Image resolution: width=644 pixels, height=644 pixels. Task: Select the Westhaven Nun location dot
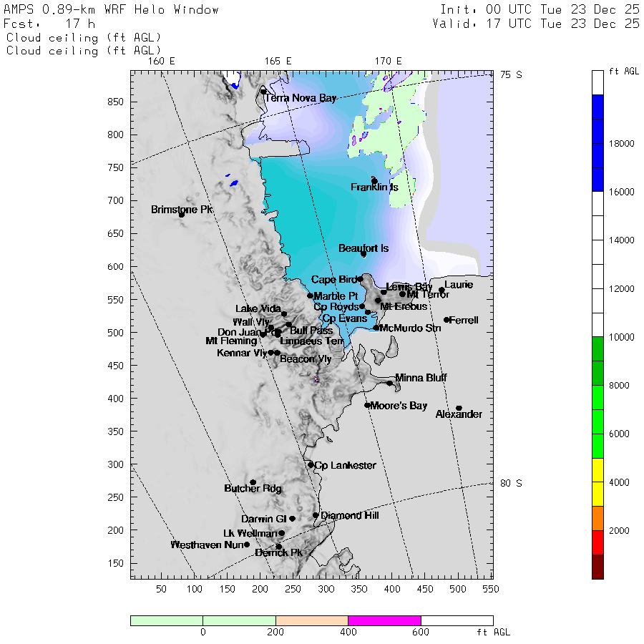coord(247,545)
